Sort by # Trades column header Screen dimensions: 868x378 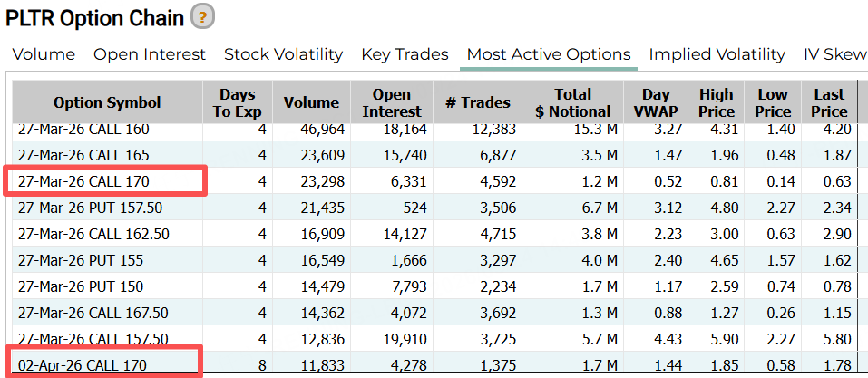coord(479,102)
